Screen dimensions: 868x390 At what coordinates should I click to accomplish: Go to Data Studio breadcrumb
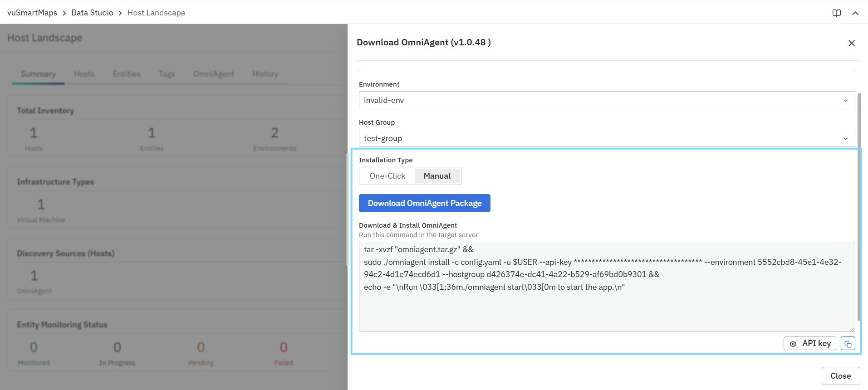click(92, 13)
